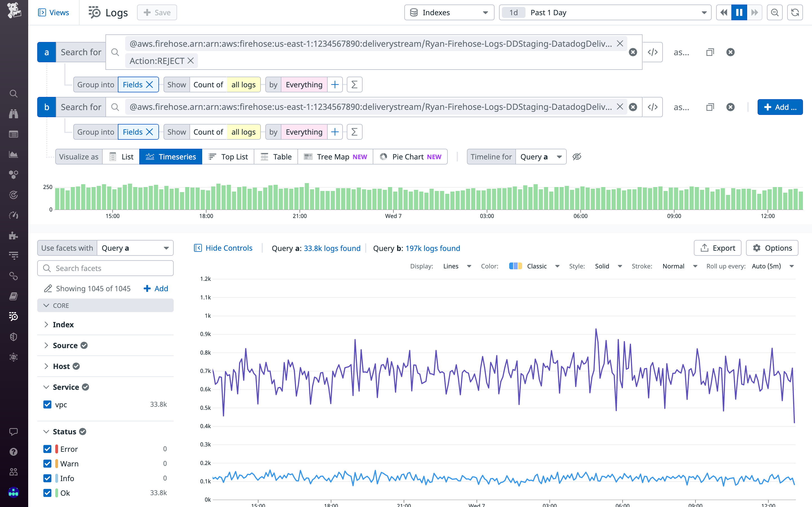Open the 'Use facets with' query selector
The width and height of the screenshot is (812, 507).
134,248
